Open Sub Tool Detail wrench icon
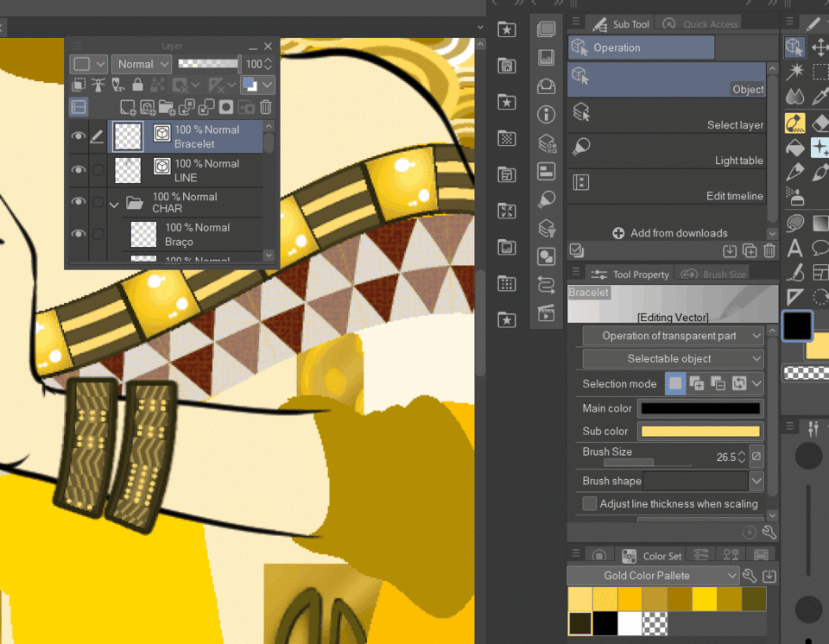The image size is (829, 644). 769,533
